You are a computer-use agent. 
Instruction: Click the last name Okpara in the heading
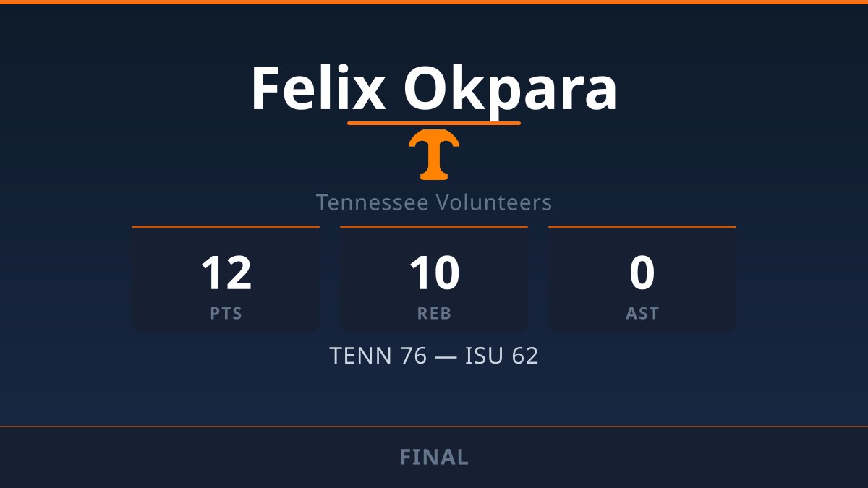[510, 89]
